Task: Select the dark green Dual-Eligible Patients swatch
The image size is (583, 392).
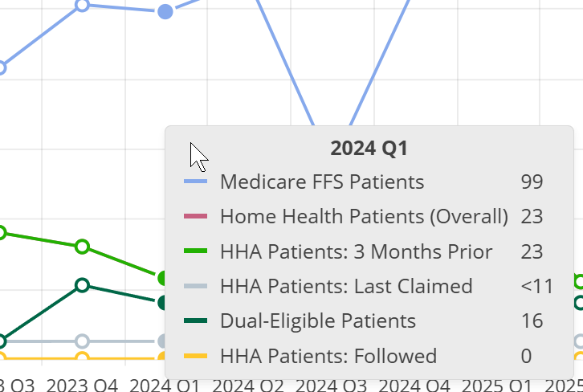Action: (196, 321)
